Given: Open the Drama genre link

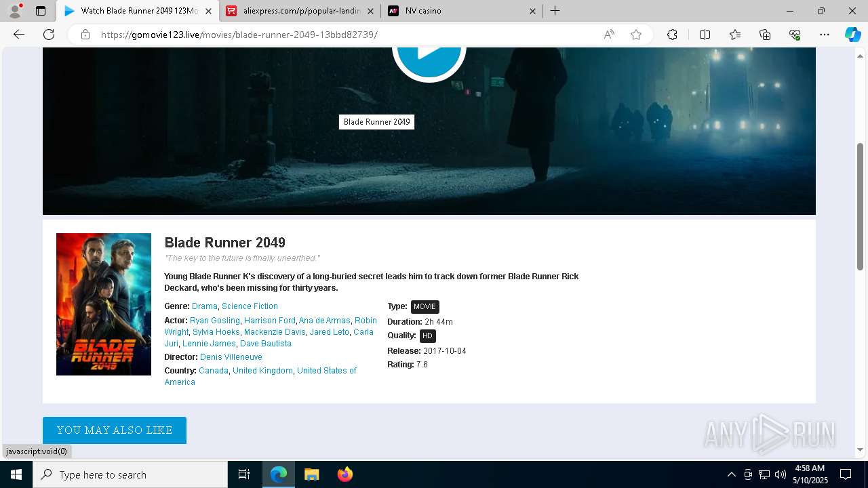Looking at the screenshot, I should [x=205, y=306].
